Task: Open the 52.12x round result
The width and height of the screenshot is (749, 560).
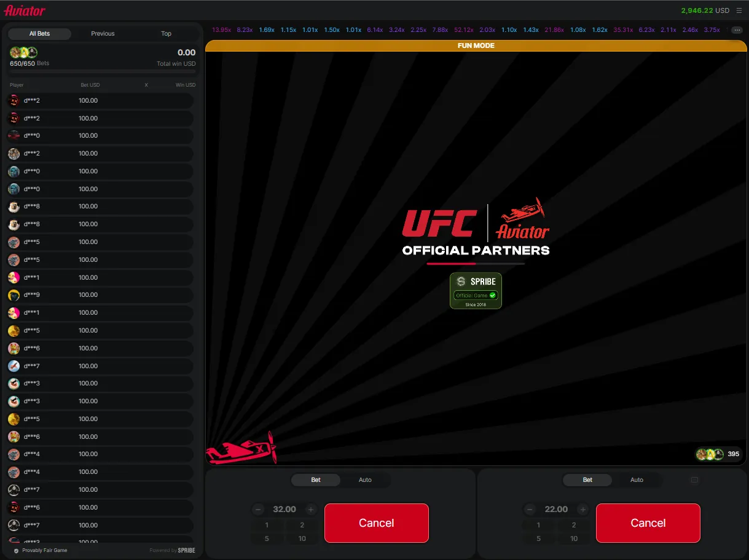Action: tap(464, 30)
